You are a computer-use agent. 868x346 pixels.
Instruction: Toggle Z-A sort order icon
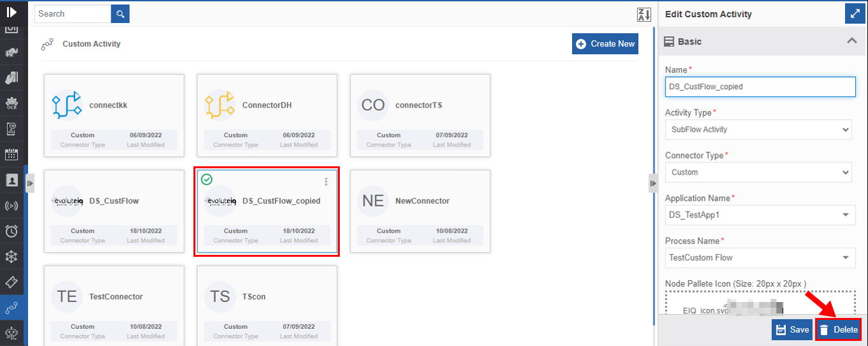point(644,15)
